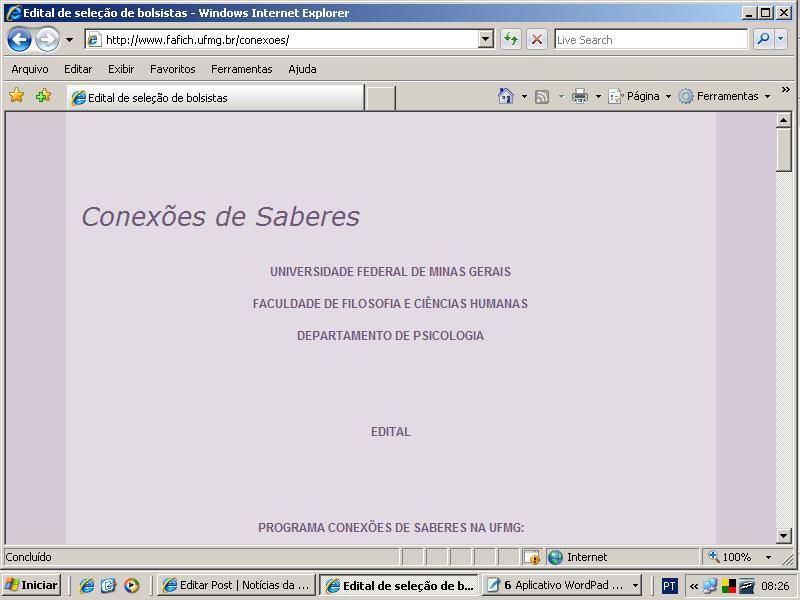800x600 pixels.
Task: Switch to Editar Post taskbar window
Action: pos(236,585)
